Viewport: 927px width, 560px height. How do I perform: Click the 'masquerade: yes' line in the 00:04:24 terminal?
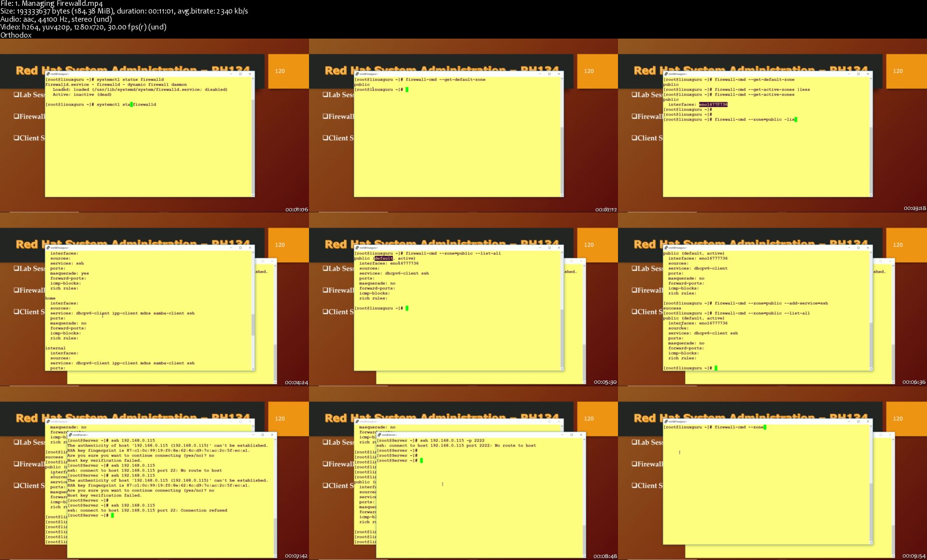pyautogui.click(x=70, y=273)
